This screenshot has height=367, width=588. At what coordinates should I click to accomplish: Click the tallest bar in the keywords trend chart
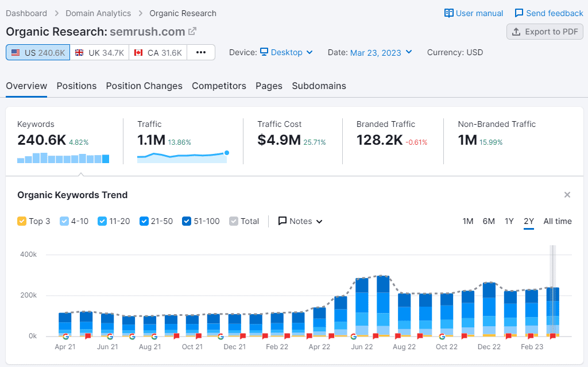pyautogui.click(x=383, y=306)
